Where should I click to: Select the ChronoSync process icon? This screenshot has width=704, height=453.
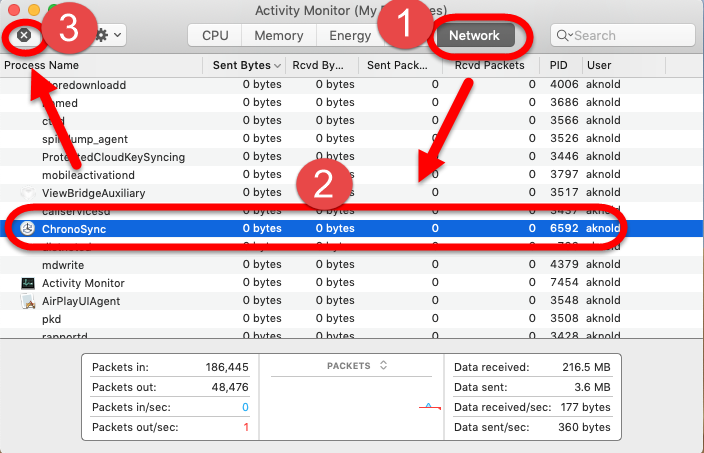(x=28, y=229)
